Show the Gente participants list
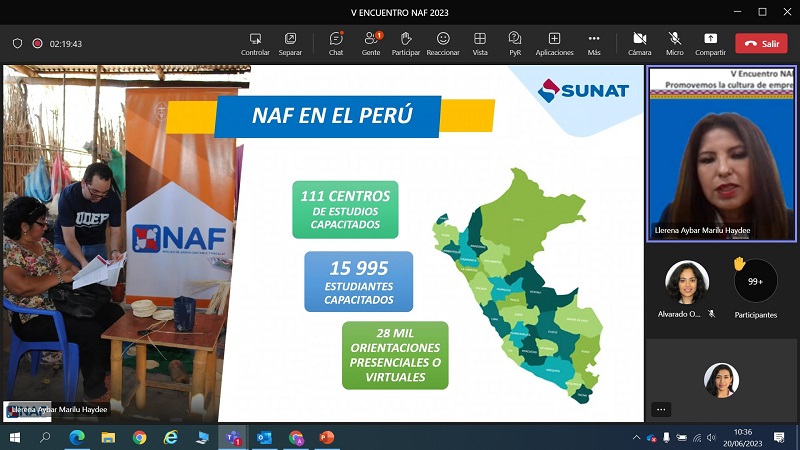Screen dimensions: 800x450 [x=371, y=44]
